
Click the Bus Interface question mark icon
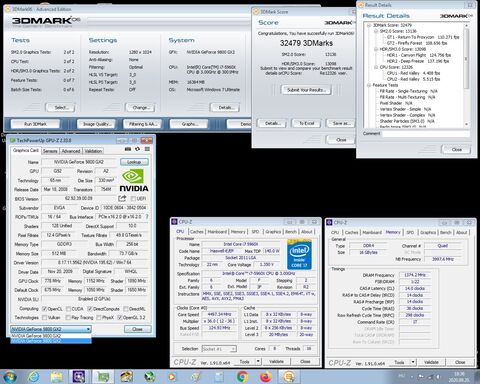click(x=147, y=217)
